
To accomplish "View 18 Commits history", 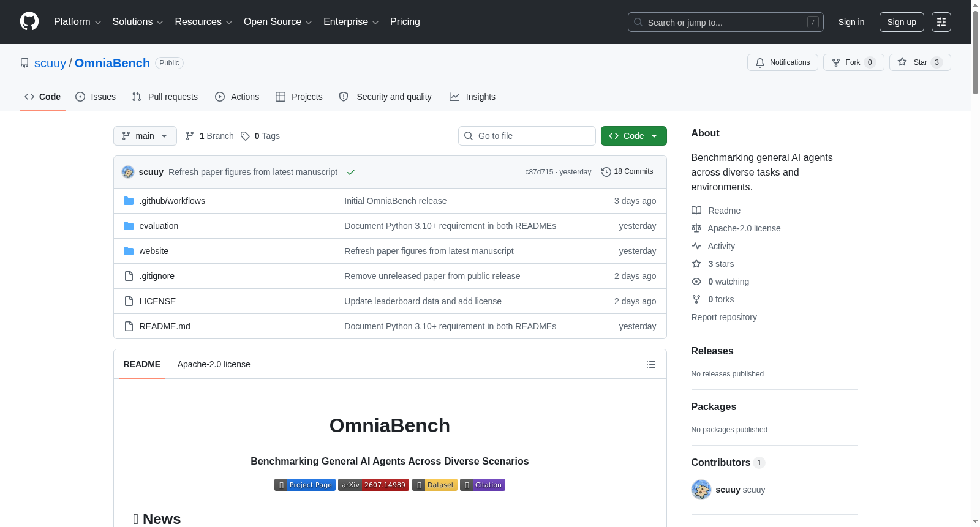I will [x=627, y=172].
